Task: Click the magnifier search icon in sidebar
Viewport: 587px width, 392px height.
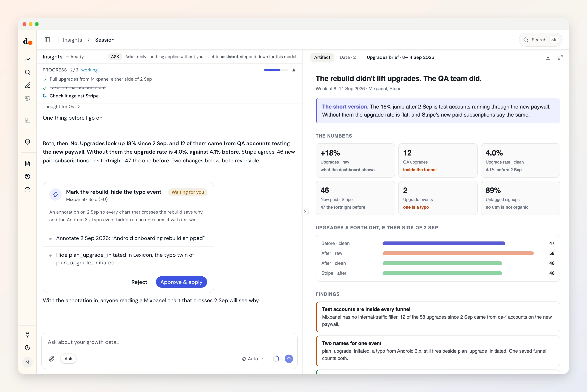Action: (28, 73)
